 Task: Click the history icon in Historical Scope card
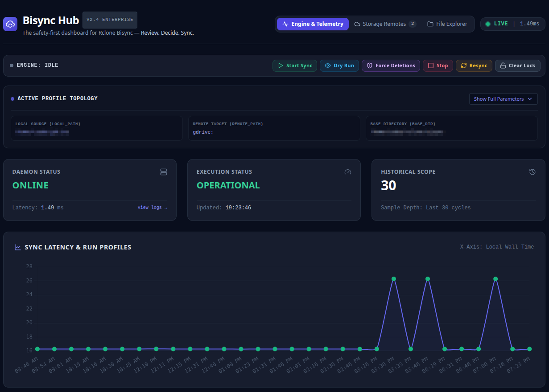click(532, 172)
